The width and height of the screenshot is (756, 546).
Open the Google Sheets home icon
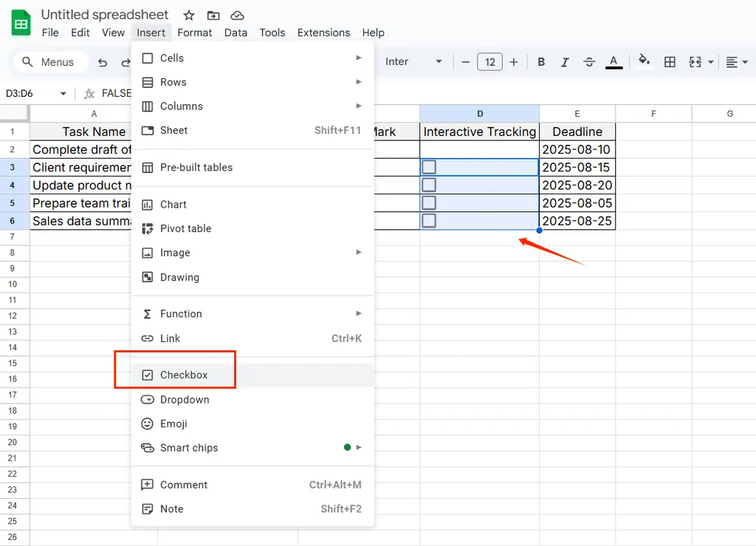[21, 23]
